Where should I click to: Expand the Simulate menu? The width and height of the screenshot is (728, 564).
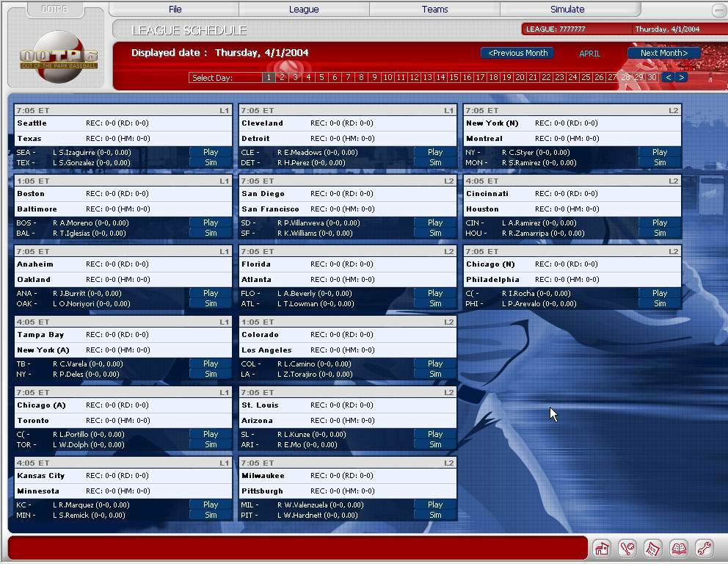(567, 10)
